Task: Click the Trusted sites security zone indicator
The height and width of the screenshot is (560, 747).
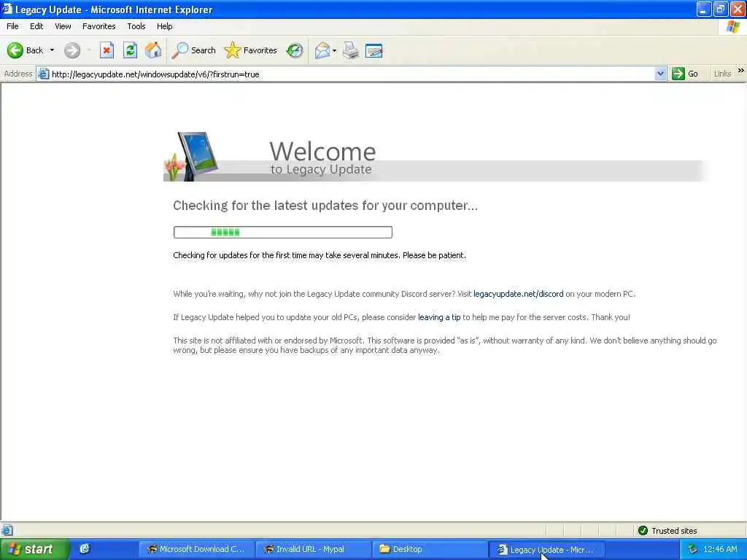Action: [x=667, y=531]
